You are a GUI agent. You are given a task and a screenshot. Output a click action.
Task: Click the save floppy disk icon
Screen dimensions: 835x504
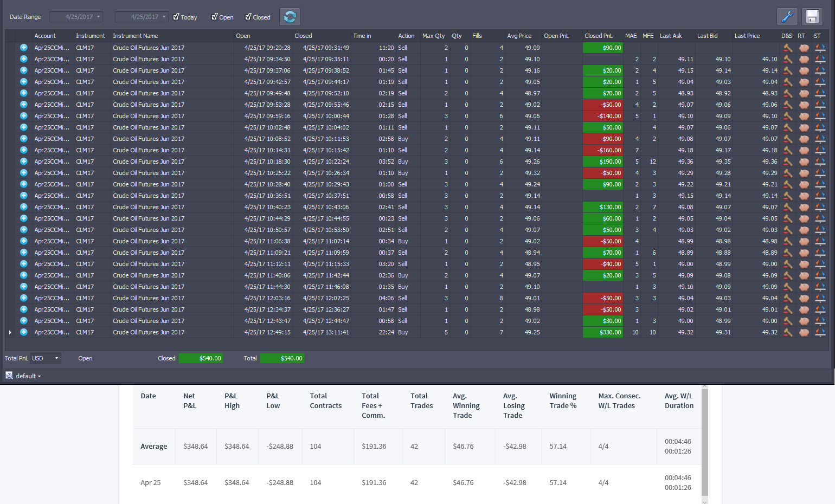(x=812, y=17)
